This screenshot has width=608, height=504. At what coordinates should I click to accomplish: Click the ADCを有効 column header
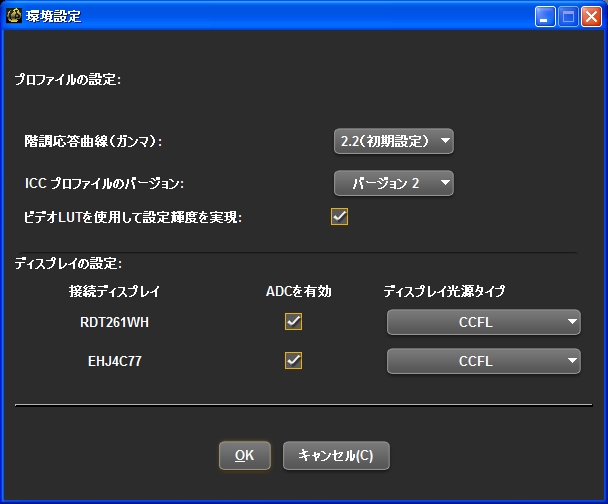tap(299, 291)
